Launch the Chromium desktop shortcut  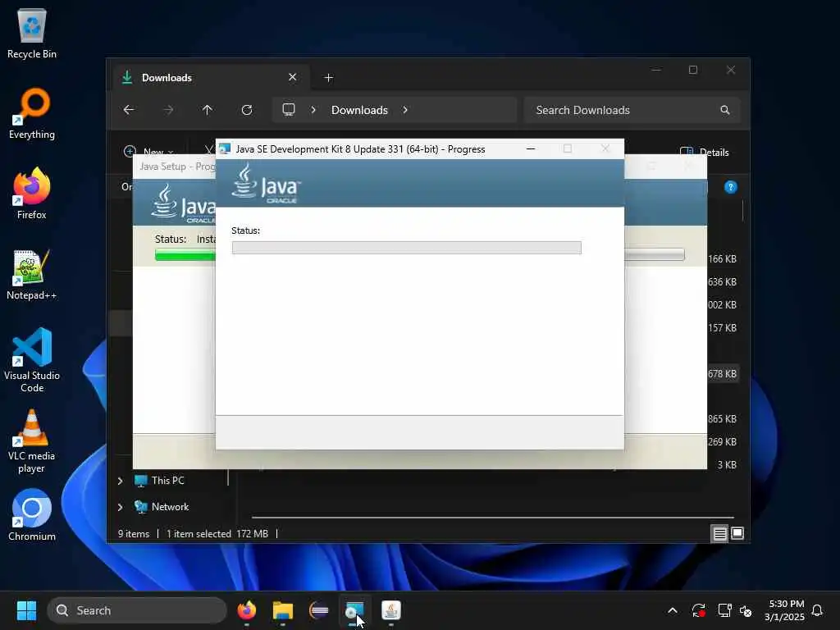pos(32,515)
